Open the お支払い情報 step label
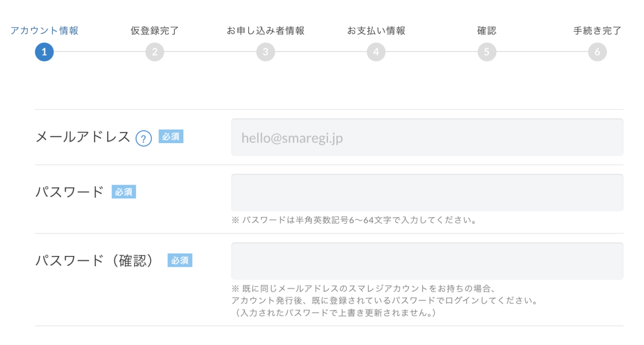The image size is (644, 345). [x=376, y=31]
